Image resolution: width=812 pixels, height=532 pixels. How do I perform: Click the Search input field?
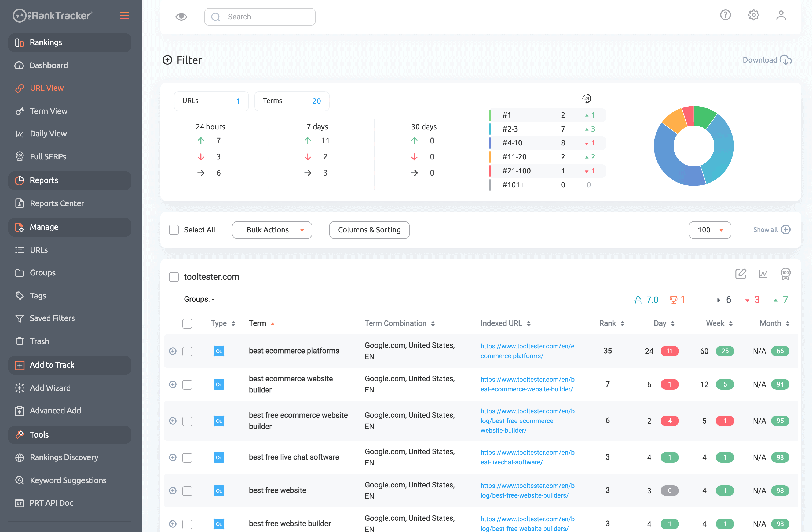260,17
